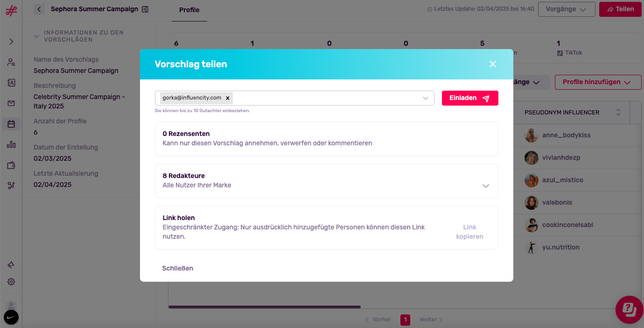Select the vivianhdezp username text

561,157
